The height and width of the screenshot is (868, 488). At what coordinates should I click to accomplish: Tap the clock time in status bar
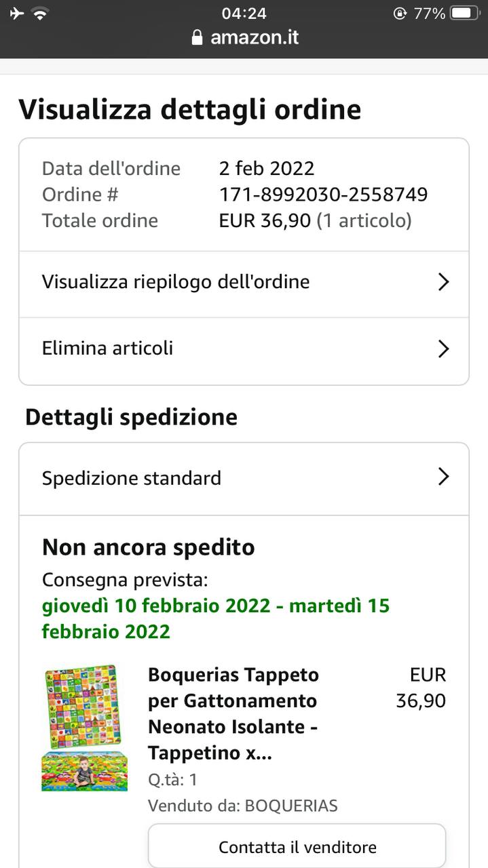[244, 13]
